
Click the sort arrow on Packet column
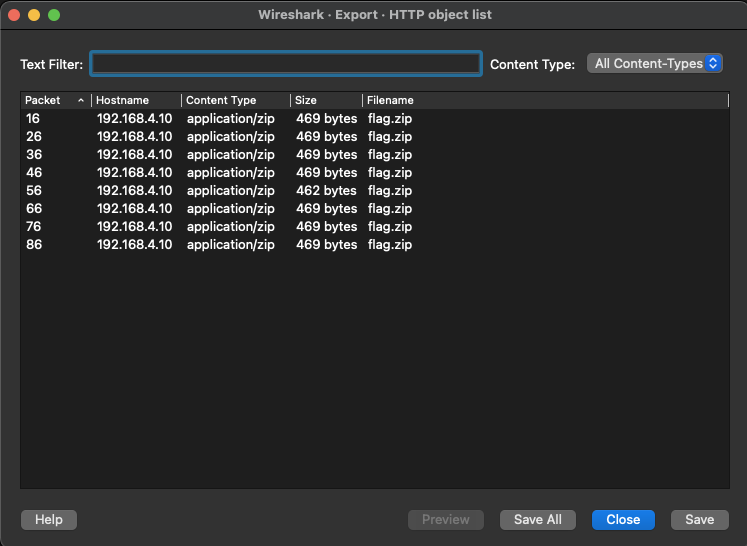pyautogui.click(x=81, y=100)
